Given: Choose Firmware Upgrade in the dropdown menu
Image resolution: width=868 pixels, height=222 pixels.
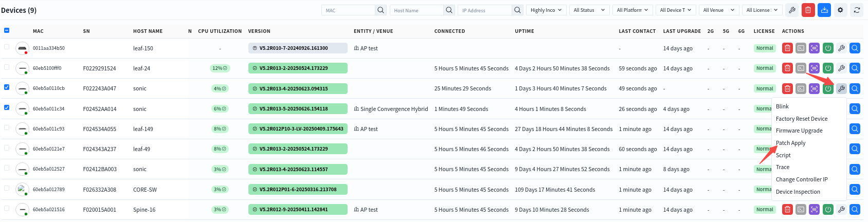Looking at the screenshot, I should [799, 131].
